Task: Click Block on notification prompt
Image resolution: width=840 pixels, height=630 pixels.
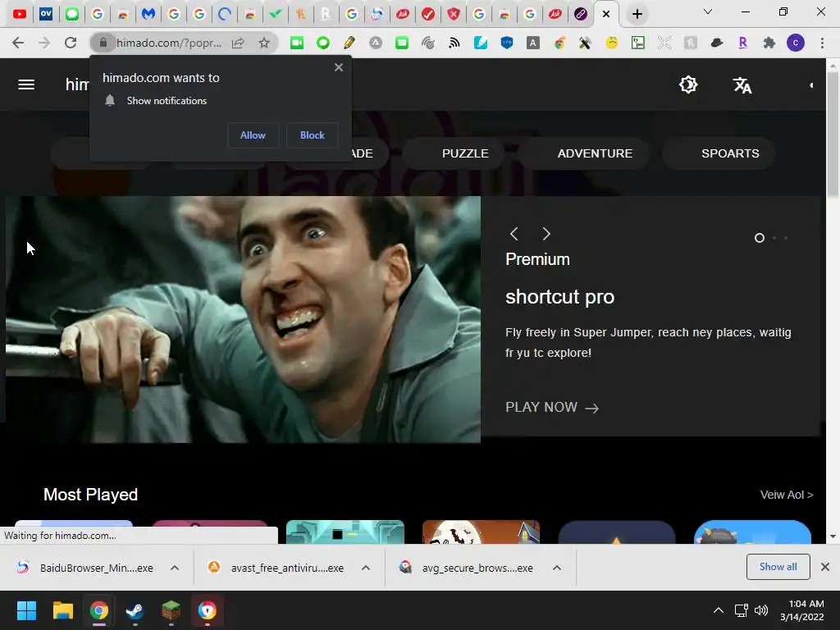Action: tap(313, 135)
